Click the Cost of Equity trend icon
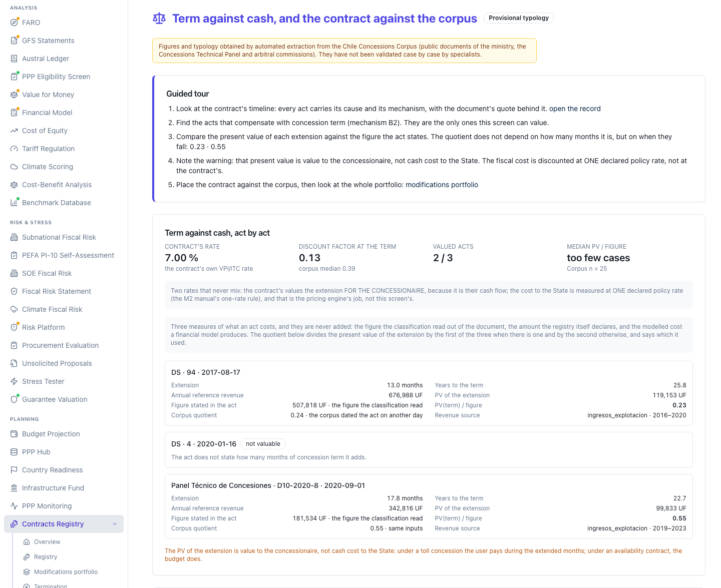Image resolution: width=721 pixels, height=588 pixels. pos(14,131)
